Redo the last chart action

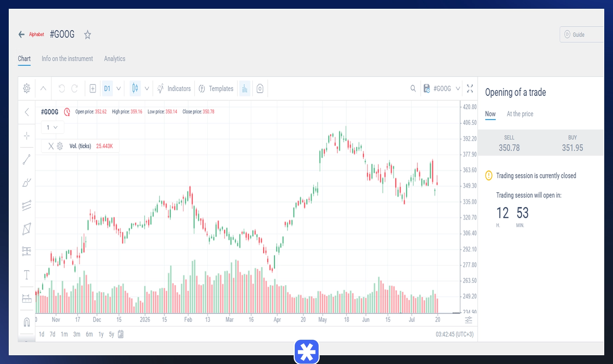[x=74, y=89]
